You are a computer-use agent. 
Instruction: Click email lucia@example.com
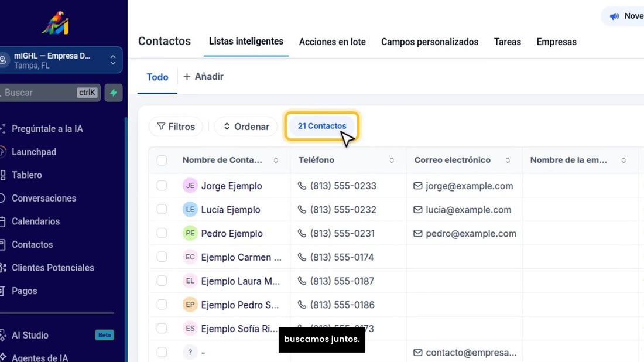[x=468, y=210]
